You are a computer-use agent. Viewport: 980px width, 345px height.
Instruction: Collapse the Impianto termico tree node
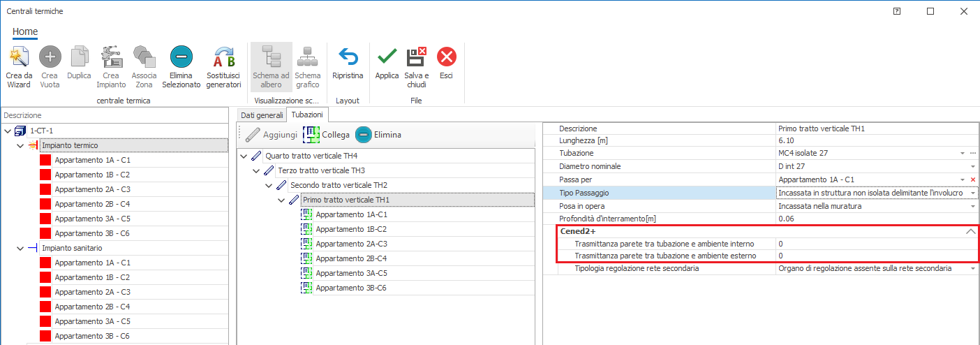[x=21, y=145]
